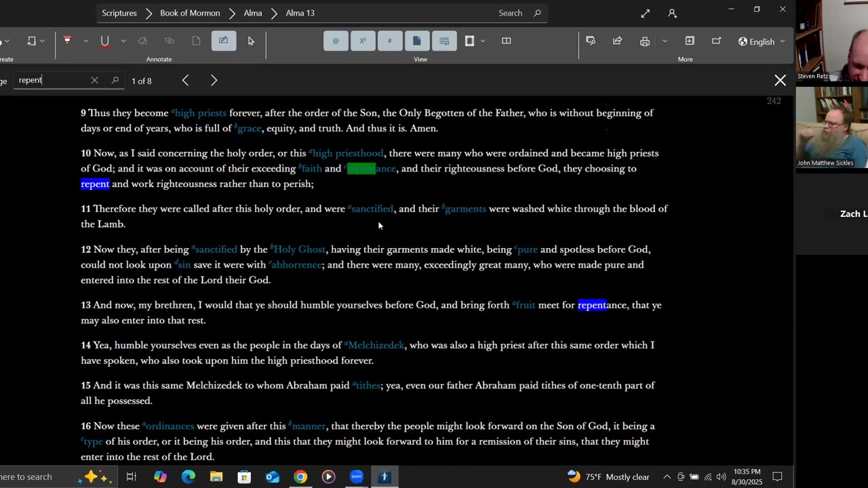This screenshot has width=868, height=488.
Task: Go to next search match
Action: tap(214, 80)
